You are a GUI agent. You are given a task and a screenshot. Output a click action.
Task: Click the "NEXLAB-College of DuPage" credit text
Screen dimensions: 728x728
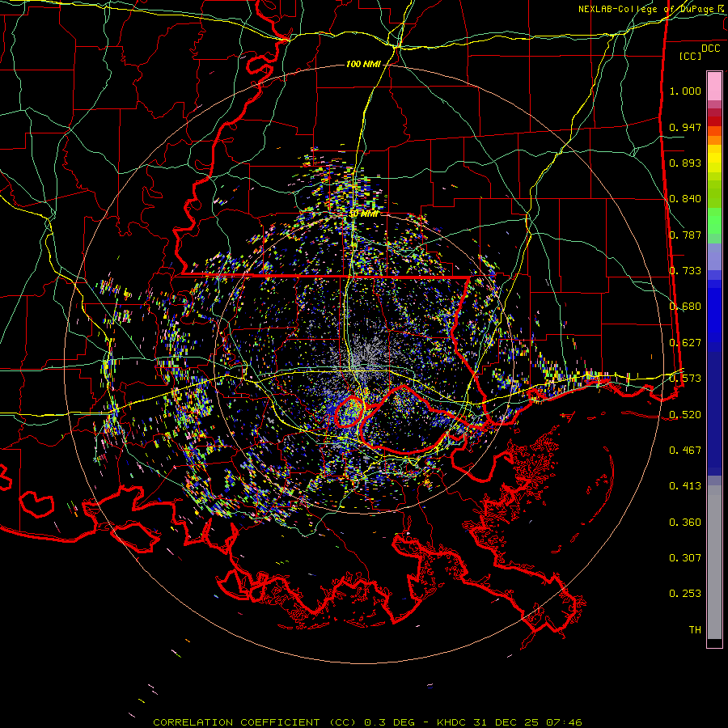coord(647,9)
